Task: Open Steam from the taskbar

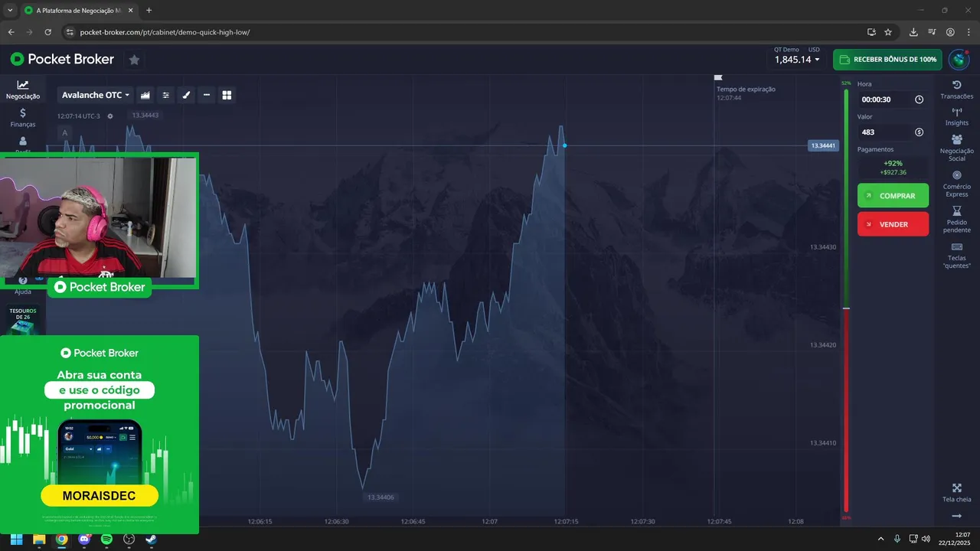Action: click(152, 539)
